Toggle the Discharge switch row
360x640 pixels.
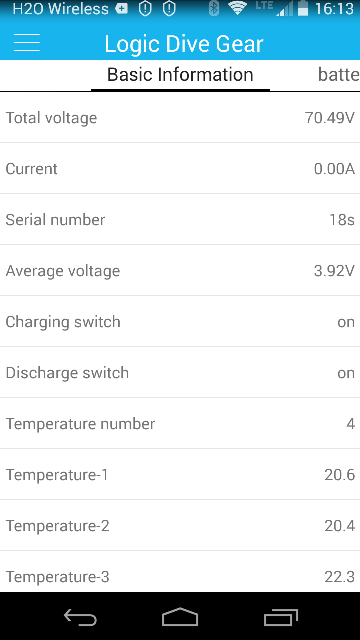point(180,372)
